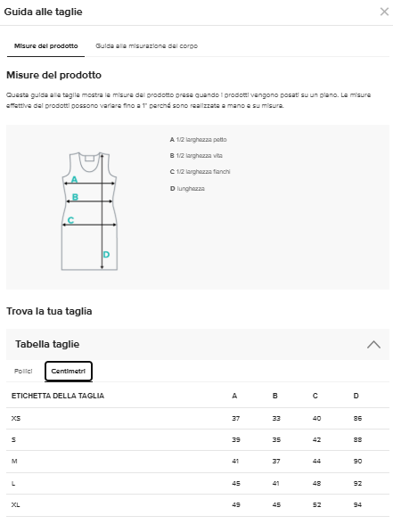Collapse the Tabella taglie chevron

[373, 344]
